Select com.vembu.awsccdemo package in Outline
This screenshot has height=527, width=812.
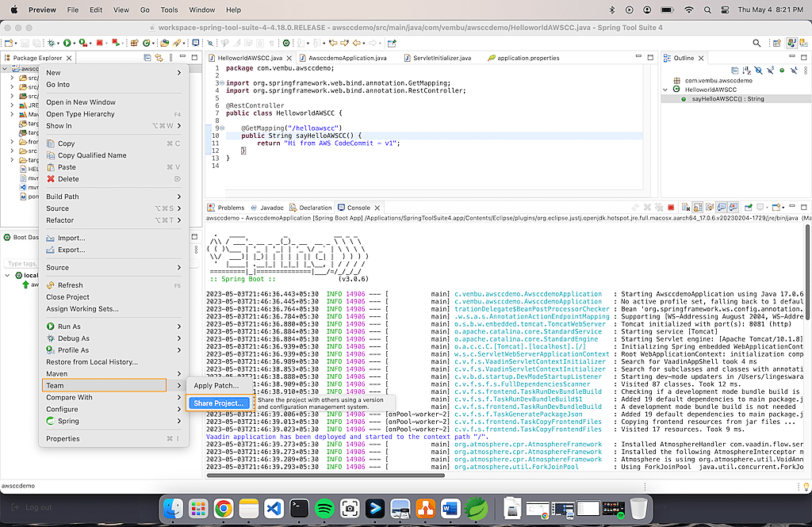[x=718, y=80]
